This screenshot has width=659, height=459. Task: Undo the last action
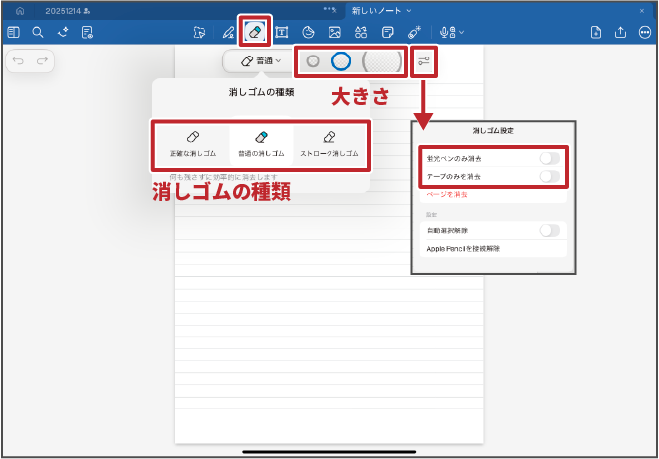click(x=18, y=61)
